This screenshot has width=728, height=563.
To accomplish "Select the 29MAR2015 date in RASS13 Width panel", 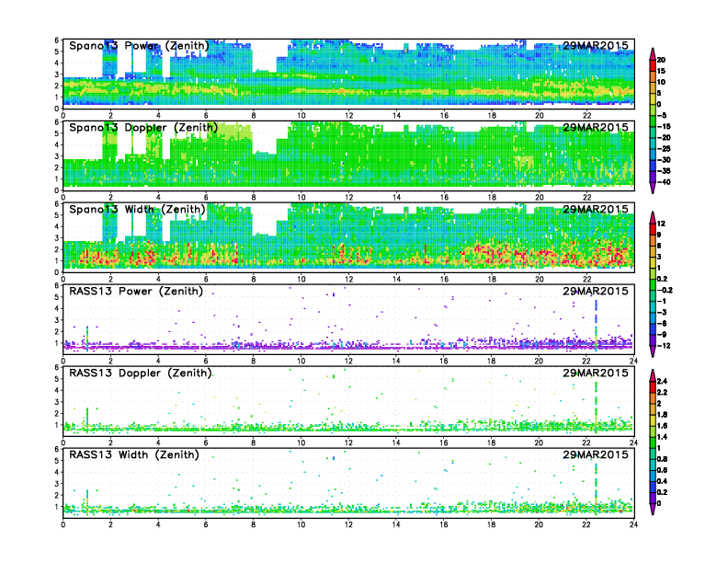I will point(596,454).
